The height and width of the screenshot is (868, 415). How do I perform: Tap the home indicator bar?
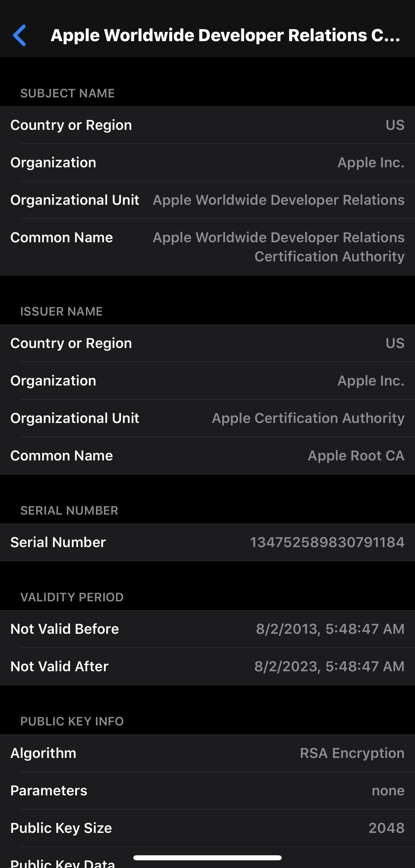(207, 858)
